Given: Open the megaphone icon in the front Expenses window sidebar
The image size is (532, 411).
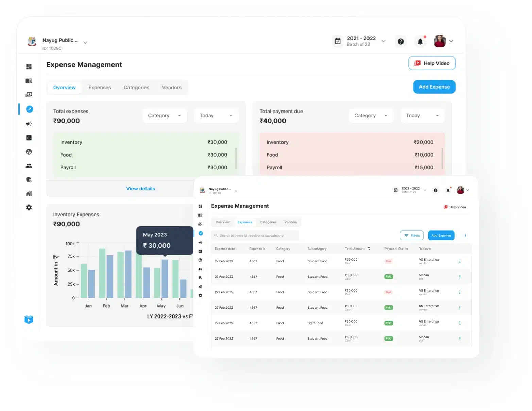Looking at the screenshot, I should click(x=200, y=242).
